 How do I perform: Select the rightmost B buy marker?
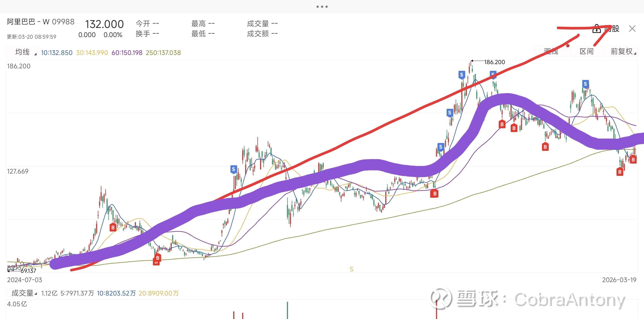click(x=633, y=159)
